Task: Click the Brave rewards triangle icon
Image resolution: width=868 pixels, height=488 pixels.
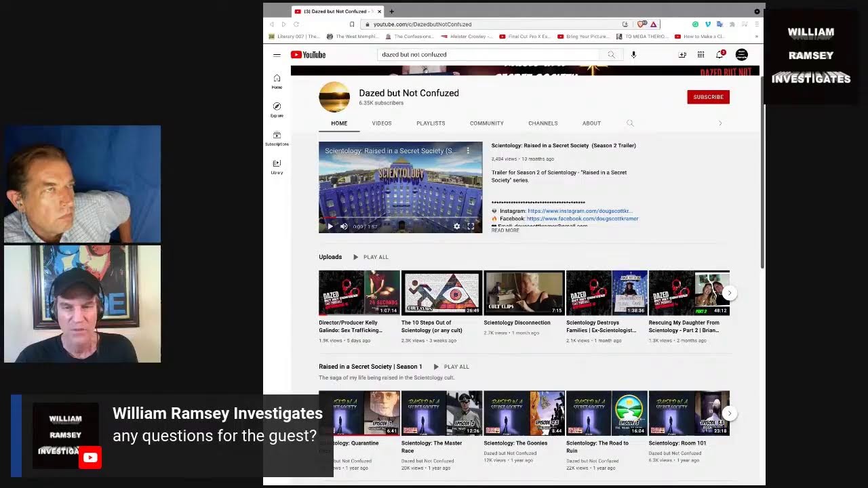Action: tap(653, 24)
